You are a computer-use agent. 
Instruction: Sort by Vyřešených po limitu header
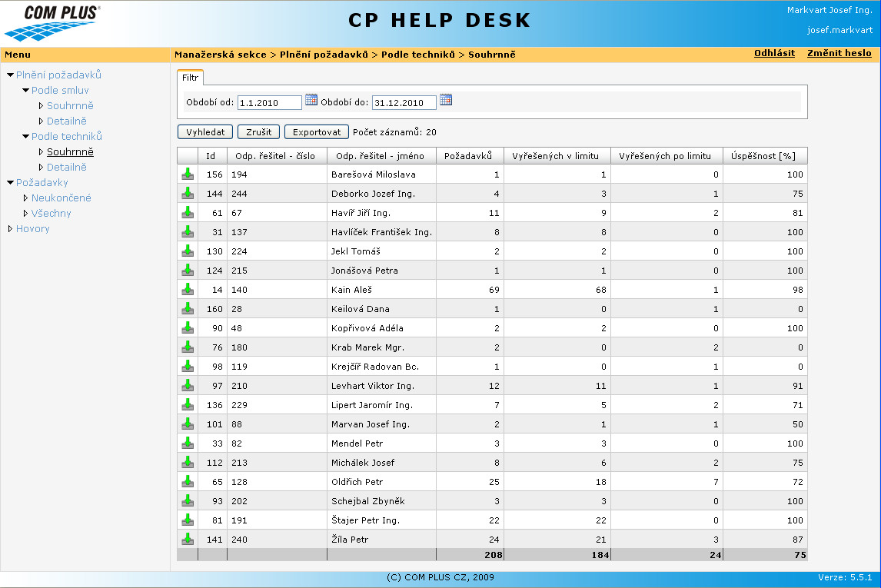tap(667, 155)
